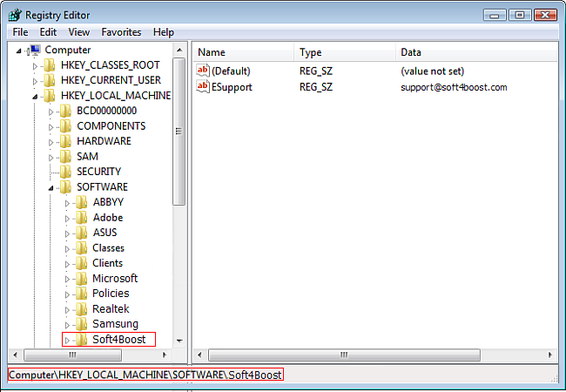The image size is (566, 392).
Task: Click the Samsung folder icon
Action: coord(82,324)
